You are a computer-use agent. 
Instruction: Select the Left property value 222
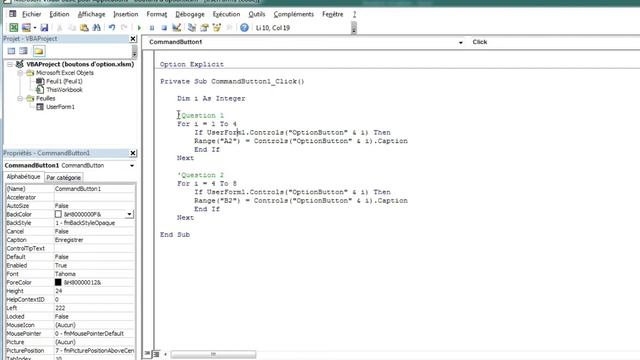(x=94, y=308)
